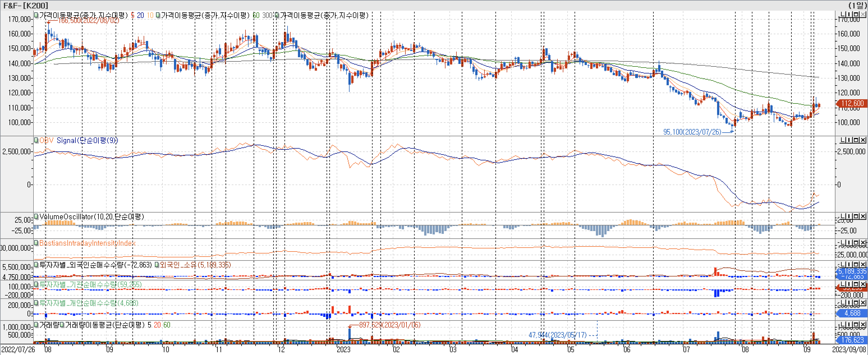The image size is (868, 355).
Task: Toggle the green box beside 외국인_소유 label
Action: tap(157, 265)
